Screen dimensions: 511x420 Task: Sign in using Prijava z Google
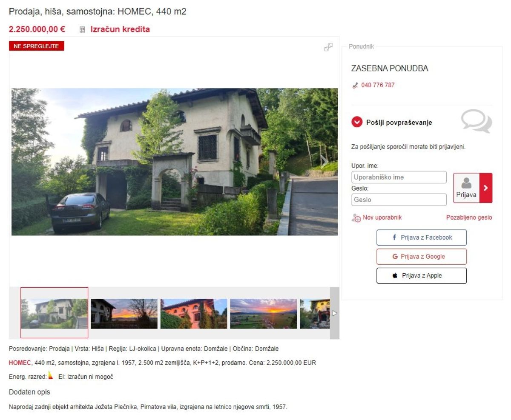click(x=422, y=257)
